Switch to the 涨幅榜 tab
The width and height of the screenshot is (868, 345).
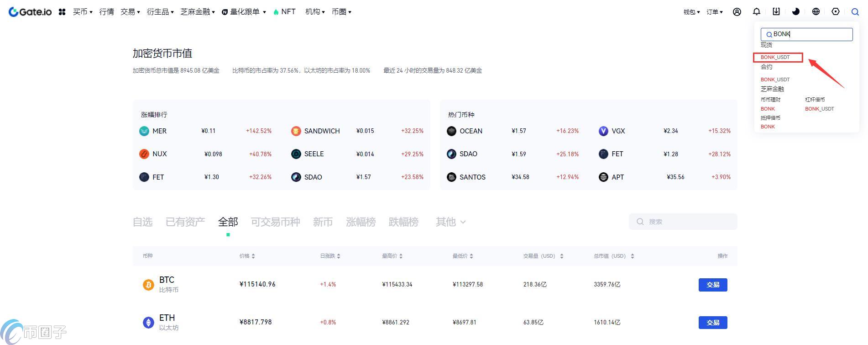pos(361,222)
